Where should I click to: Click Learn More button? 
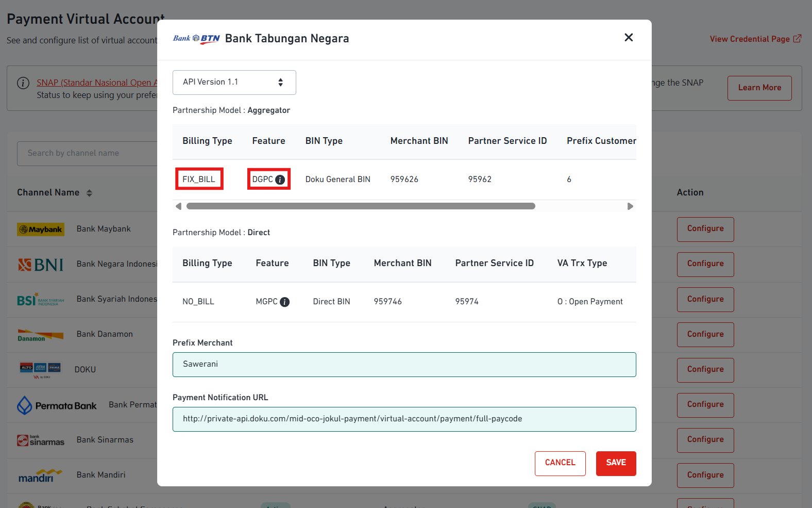[759, 88]
